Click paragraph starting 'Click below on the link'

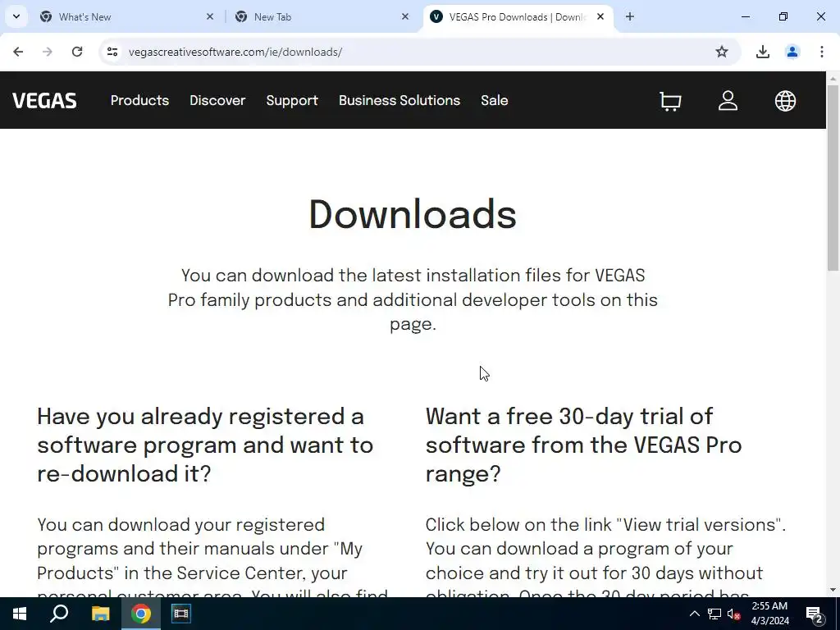point(605,556)
